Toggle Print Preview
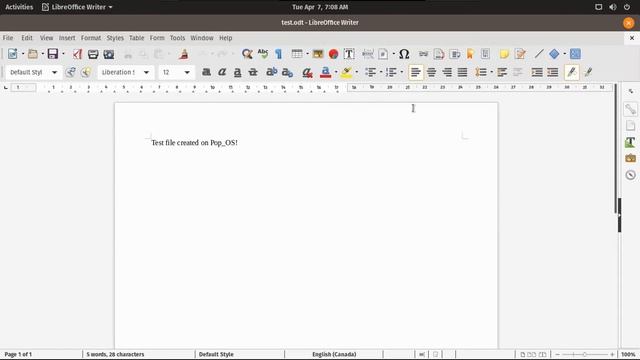The image size is (640, 360). click(109, 54)
